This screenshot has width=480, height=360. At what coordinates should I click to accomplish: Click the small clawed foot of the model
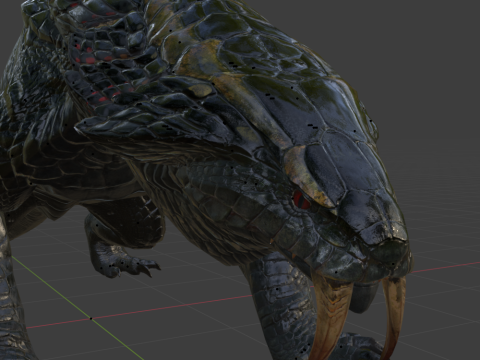[x=125, y=262]
